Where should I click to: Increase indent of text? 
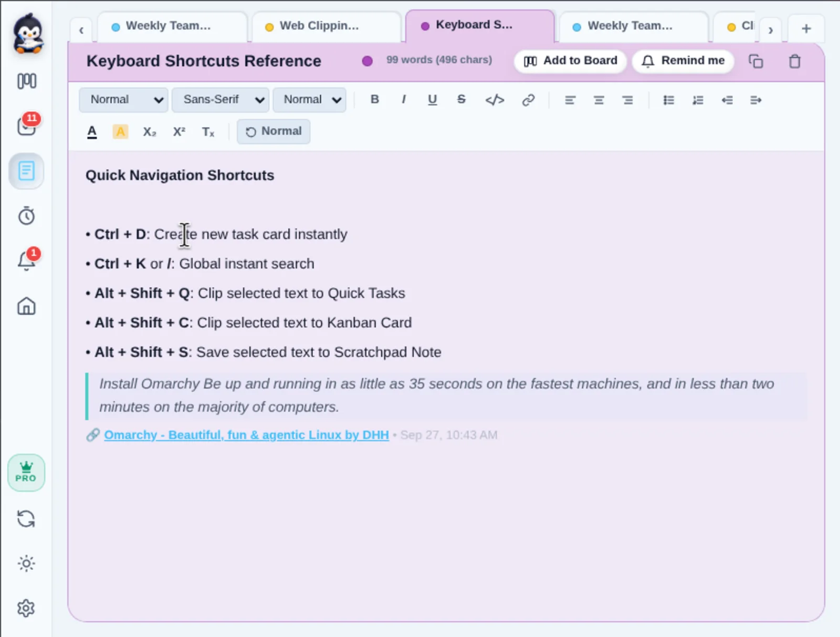(755, 100)
